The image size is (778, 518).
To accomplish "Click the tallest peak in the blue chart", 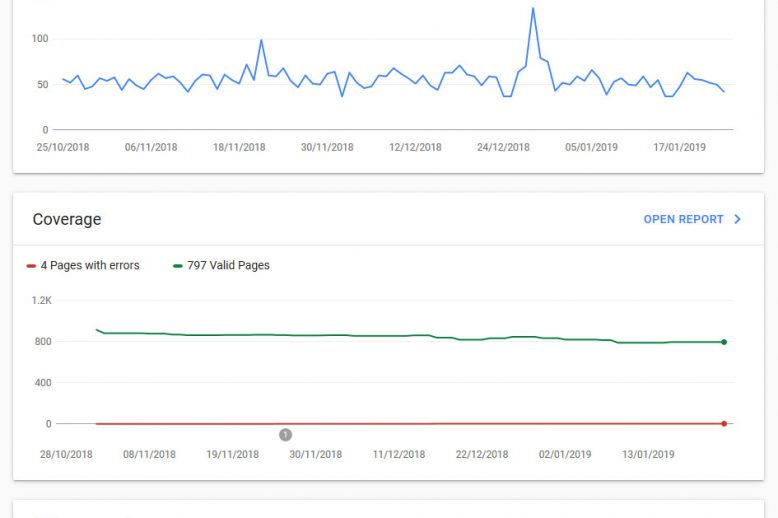I will coord(533,8).
